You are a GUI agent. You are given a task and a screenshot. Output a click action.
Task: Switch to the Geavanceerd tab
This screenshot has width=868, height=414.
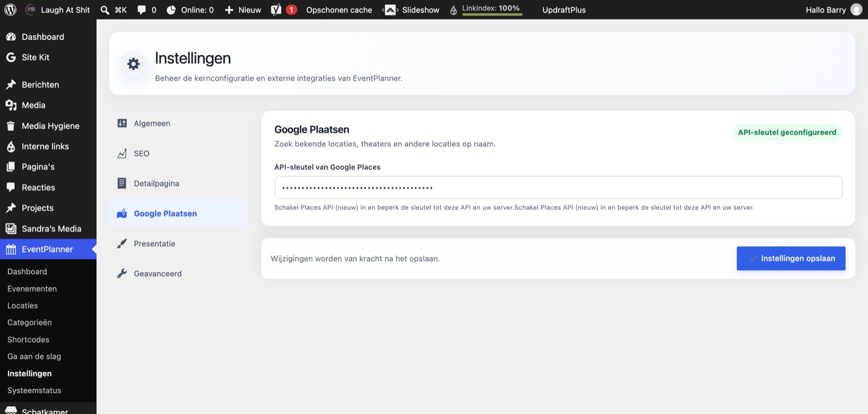(x=178, y=274)
